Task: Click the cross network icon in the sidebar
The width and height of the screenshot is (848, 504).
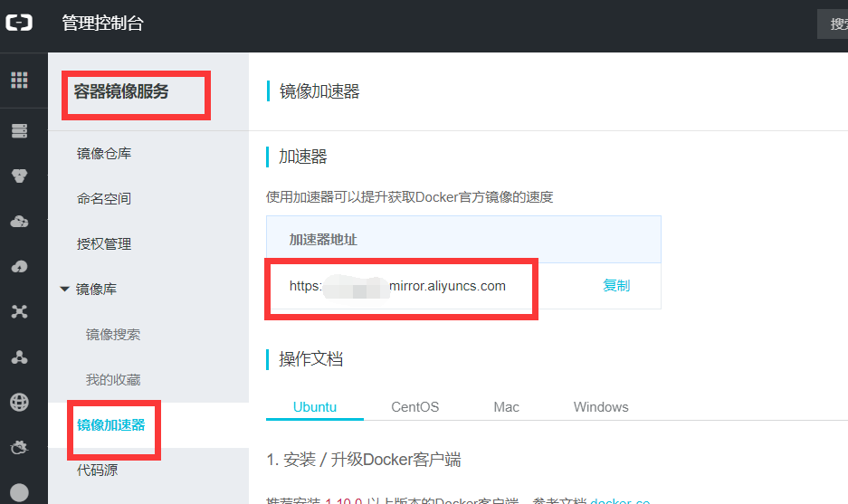Action: click(x=19, y=311)
